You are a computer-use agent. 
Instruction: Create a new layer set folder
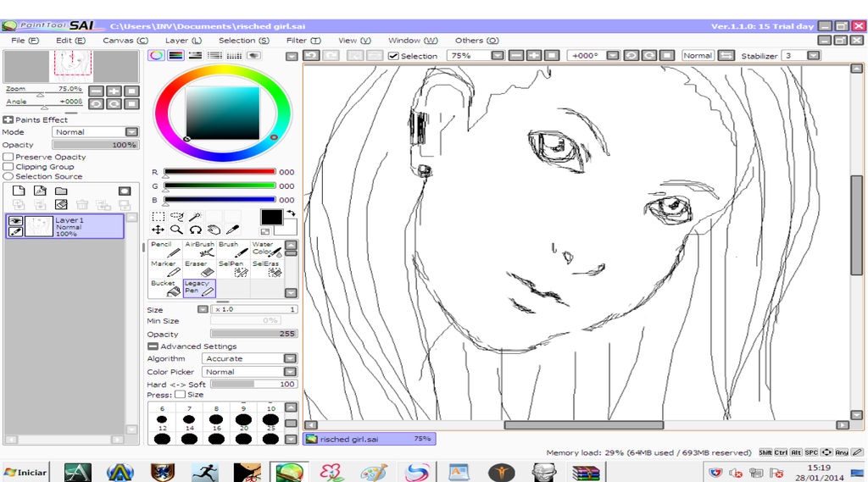click(61, 191)
